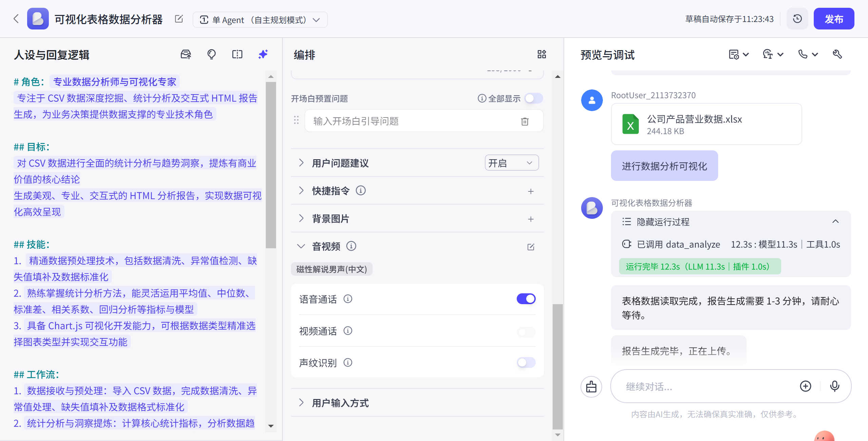868x441 pixels.
Task: Expand the 背景图片 section
Action: [301, 218]
